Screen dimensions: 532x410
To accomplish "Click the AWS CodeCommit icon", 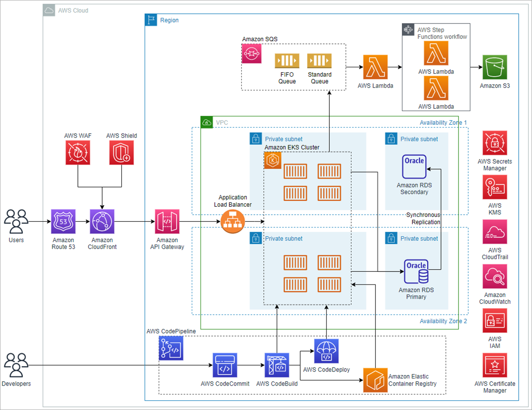I will pyautogui.click(x=225, y=365).
